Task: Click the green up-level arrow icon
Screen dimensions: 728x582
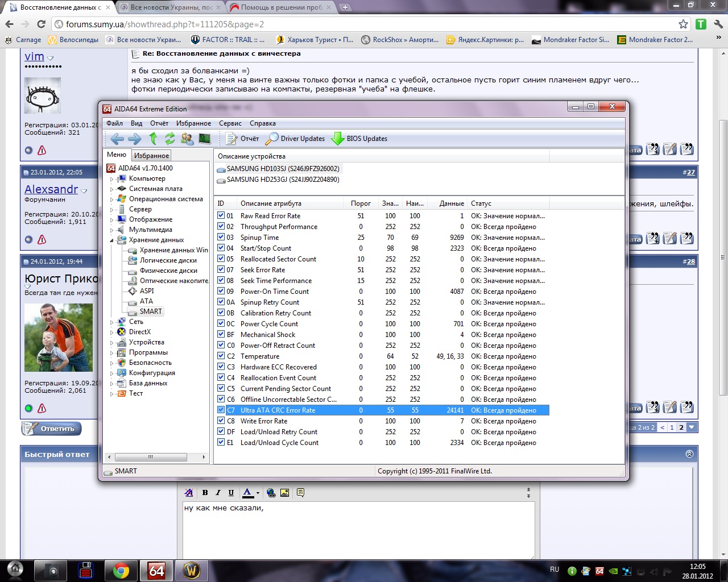Action: coord(153,139)
